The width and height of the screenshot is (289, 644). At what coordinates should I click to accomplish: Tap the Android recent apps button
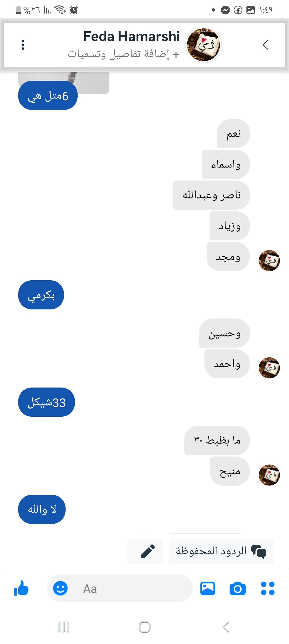64,627
